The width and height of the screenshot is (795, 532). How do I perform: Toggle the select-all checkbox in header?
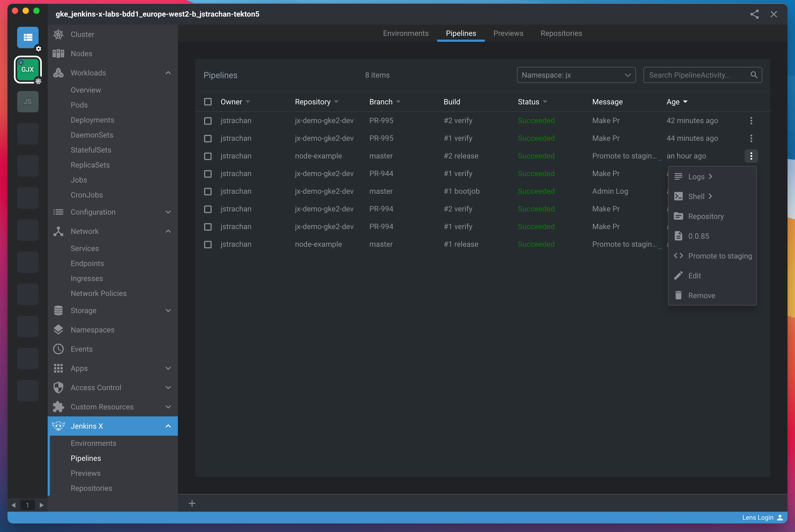click(x=208, y=102)
